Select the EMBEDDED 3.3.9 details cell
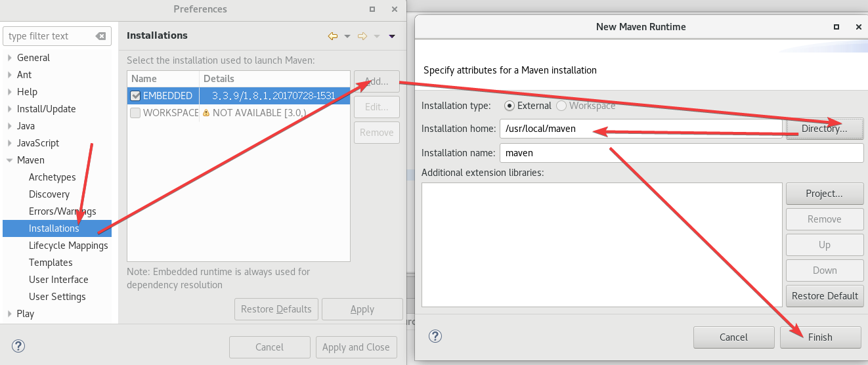Screen dimensions: 868x365 click(x=274, y=96)
